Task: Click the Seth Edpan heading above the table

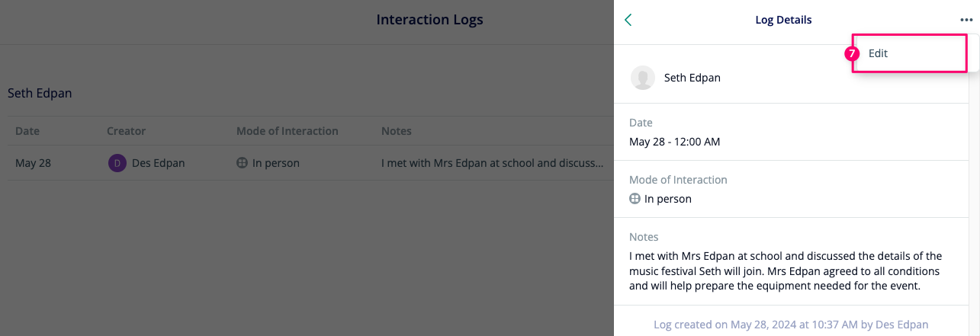Action: [40, 93]
